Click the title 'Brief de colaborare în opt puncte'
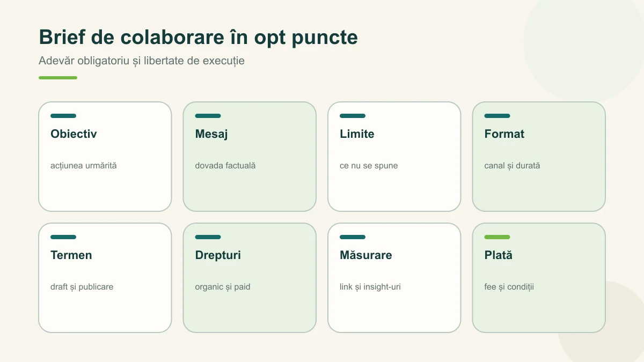Screen dimensions: 644x362 (x=198, y=38)
